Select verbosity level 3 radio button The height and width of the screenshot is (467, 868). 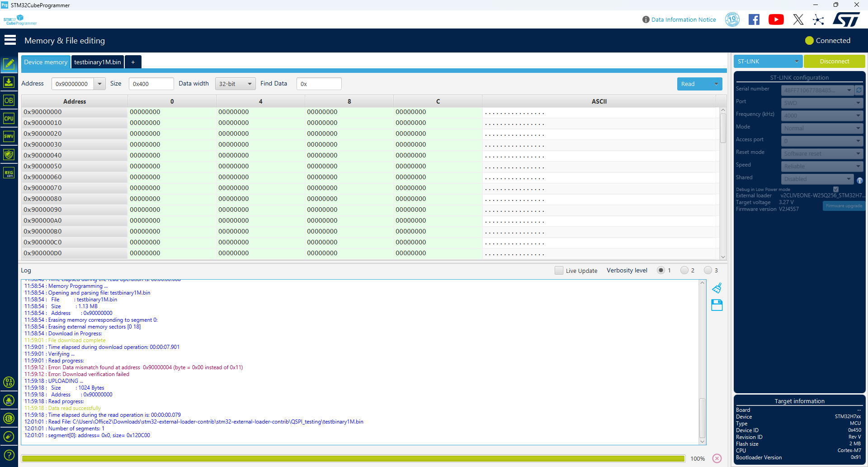click(x=708, y=270)
